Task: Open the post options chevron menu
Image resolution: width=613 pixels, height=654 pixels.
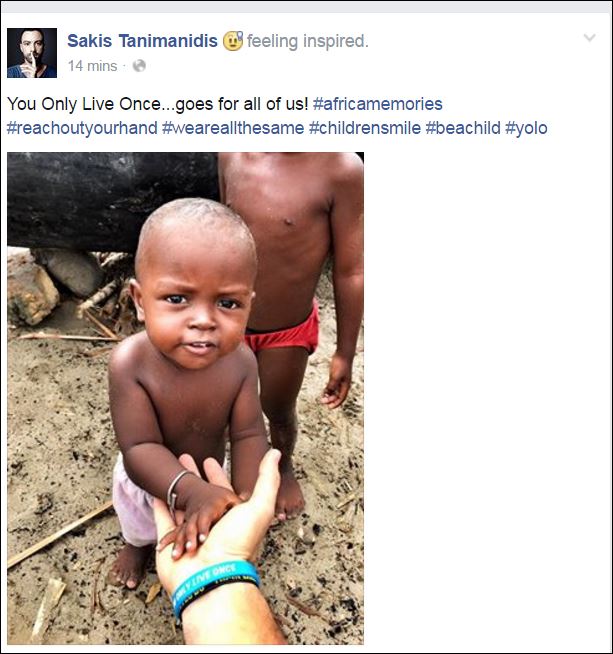Action: point(589,38)
